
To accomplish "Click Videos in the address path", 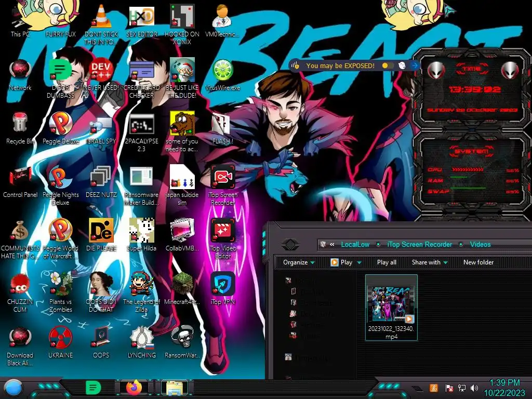I will pos(480,244).
